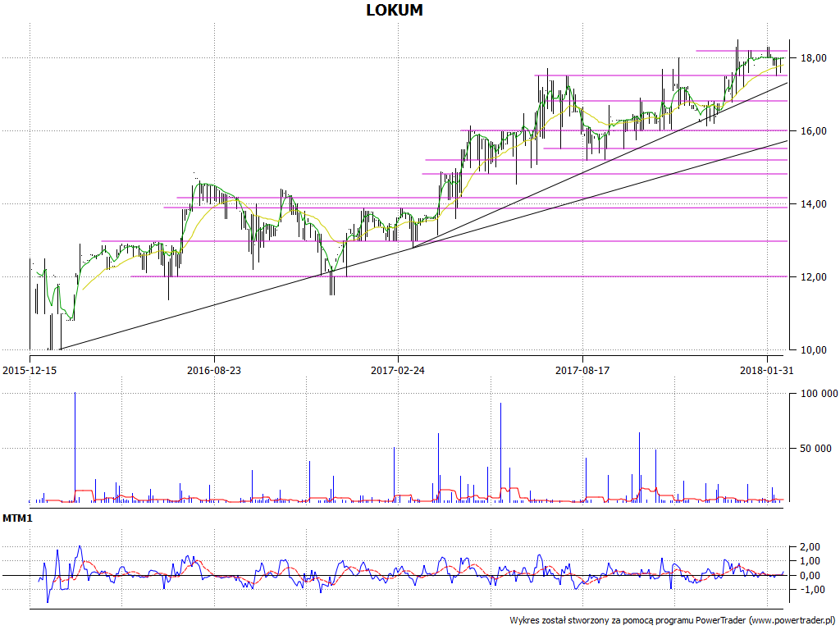Select the 10,00 price axis label

coord(813,350)
